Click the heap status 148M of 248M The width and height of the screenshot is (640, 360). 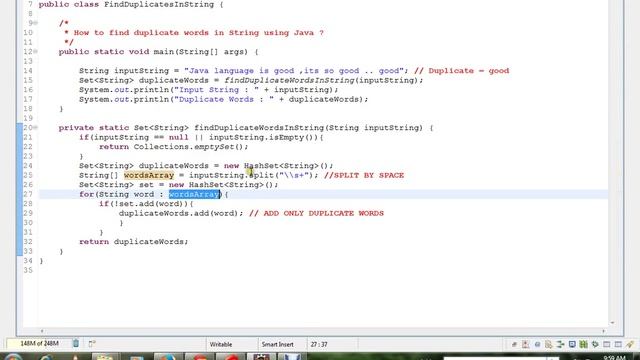point(39,344)
